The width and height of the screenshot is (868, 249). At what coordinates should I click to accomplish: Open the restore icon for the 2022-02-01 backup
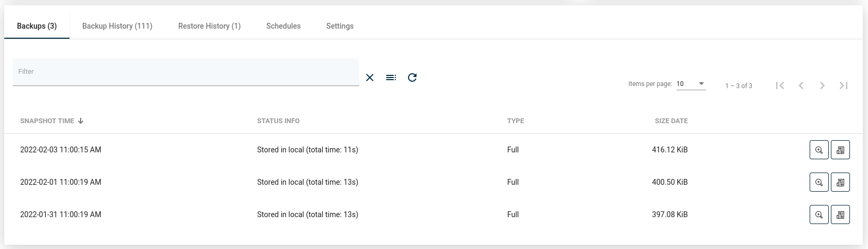point(840,182)
